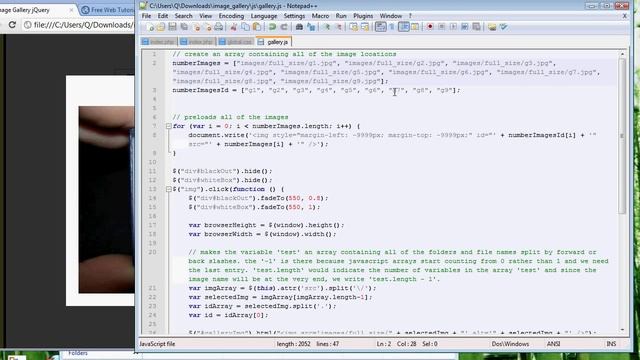Open the Search menu
The height and width of the screenshot is (360, 640).
coord(183,16)
